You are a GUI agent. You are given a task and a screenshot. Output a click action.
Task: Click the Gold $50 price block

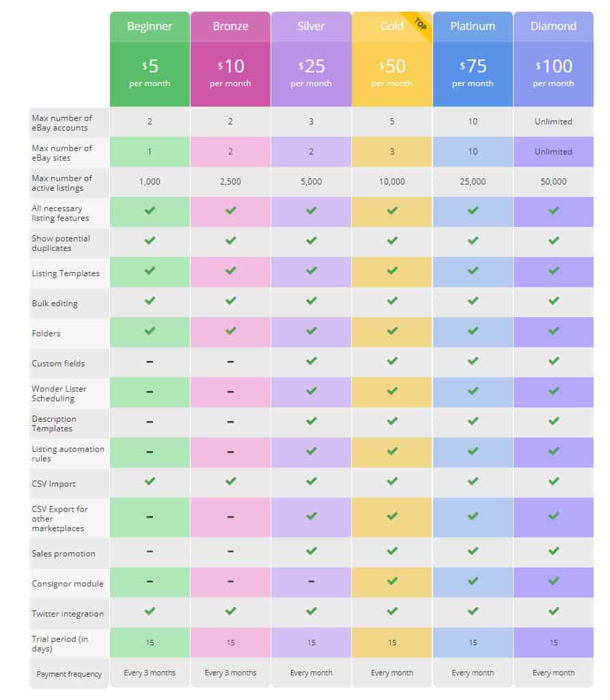point(392,72)
